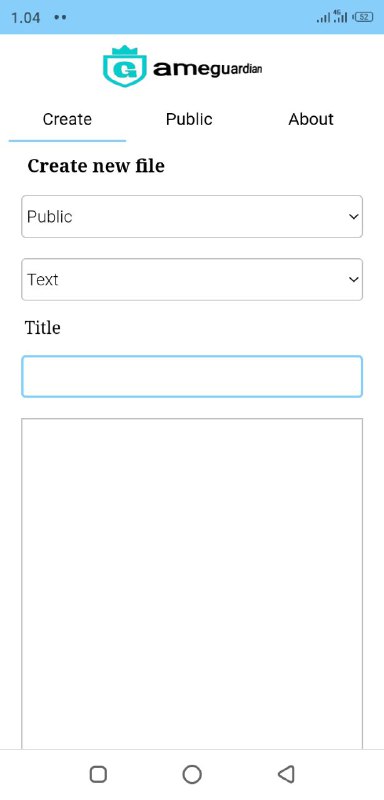Tap the two-dot notification indicator
Image resolution: width=384 pixels, height=800 pixels.
[x=60, y=17]
